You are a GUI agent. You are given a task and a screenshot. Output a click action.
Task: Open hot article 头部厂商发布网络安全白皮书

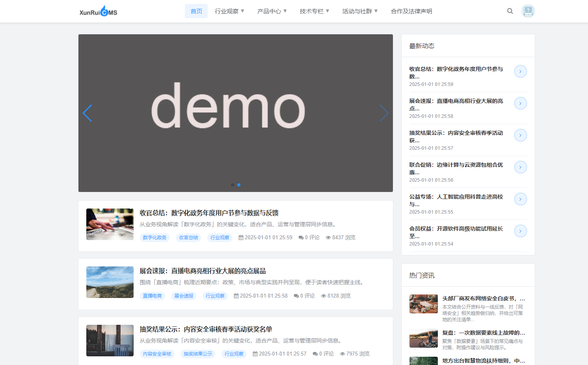(484, 298)
